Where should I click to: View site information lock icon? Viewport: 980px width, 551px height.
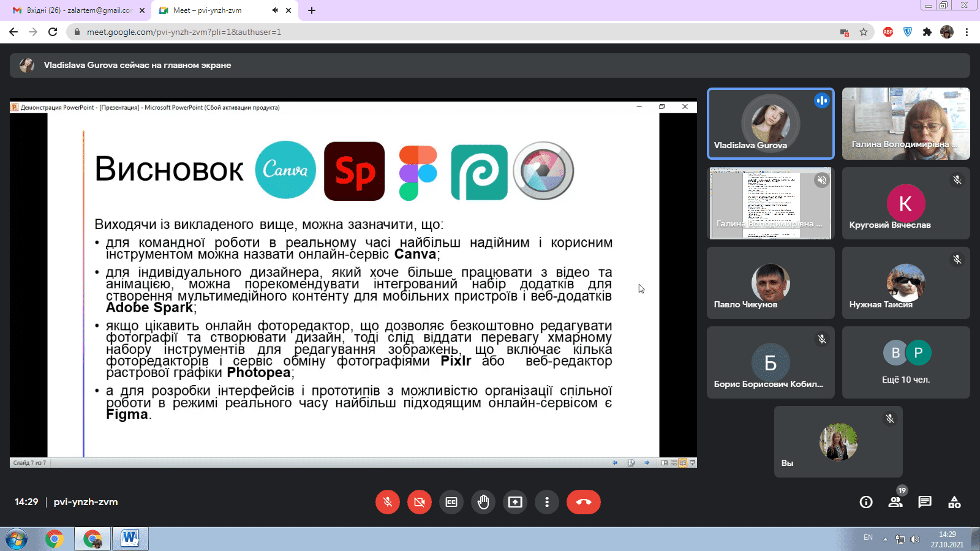77,32
